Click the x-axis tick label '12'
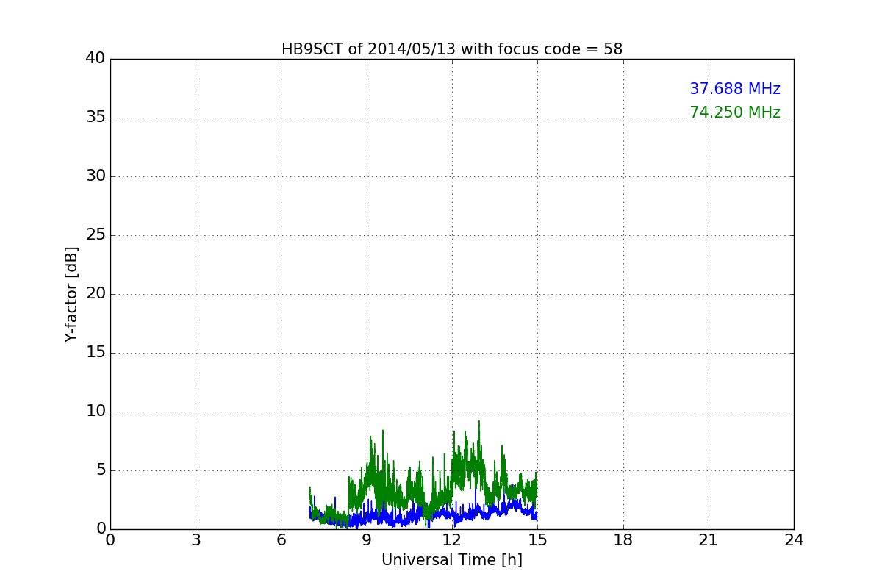The width and height of the screenshot is (882, 588). click(452, 540)
